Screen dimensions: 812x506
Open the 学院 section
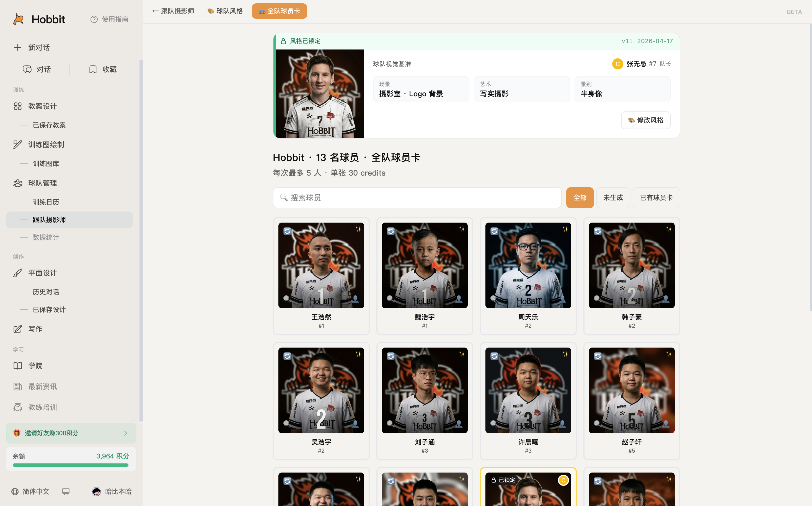pyautogui.click(x=35, y=366)
